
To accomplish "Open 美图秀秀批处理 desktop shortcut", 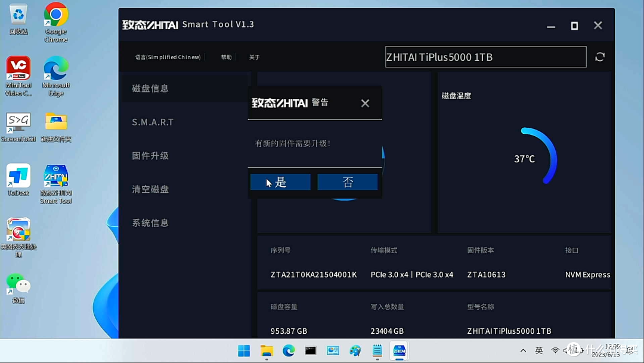I will 18,238.
